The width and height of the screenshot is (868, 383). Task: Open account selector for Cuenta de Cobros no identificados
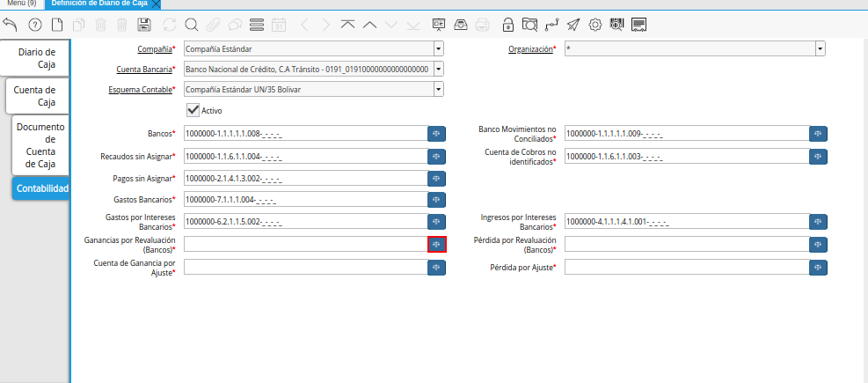[818, 157]
